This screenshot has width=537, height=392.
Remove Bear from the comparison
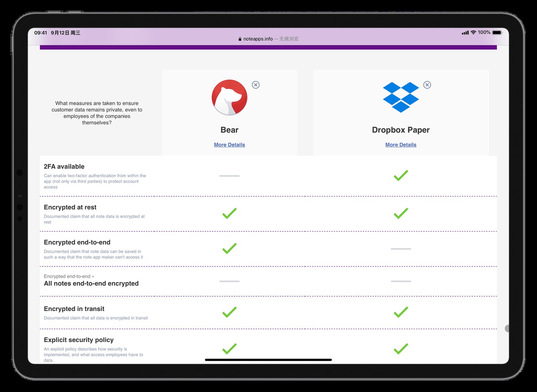pyautogui.click(x=255, y=85)
